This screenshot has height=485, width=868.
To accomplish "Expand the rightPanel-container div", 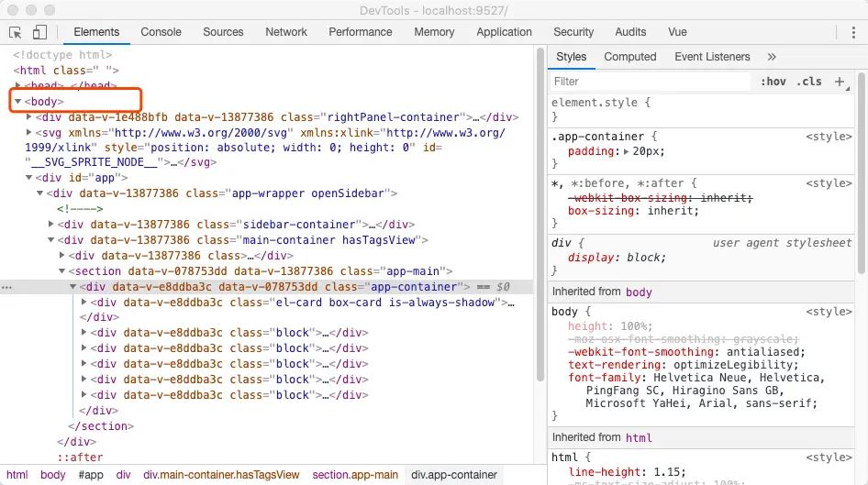I will [28, 116].
